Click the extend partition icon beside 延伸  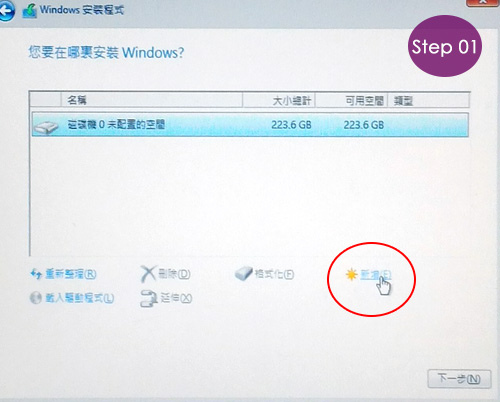[x=148, y=298]
